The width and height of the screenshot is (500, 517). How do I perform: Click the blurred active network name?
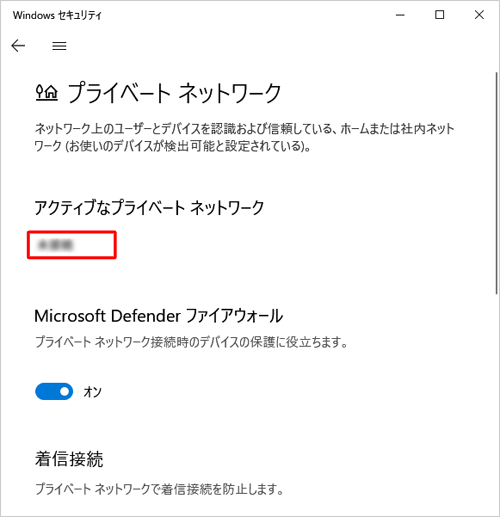click(x=55, y=245)
